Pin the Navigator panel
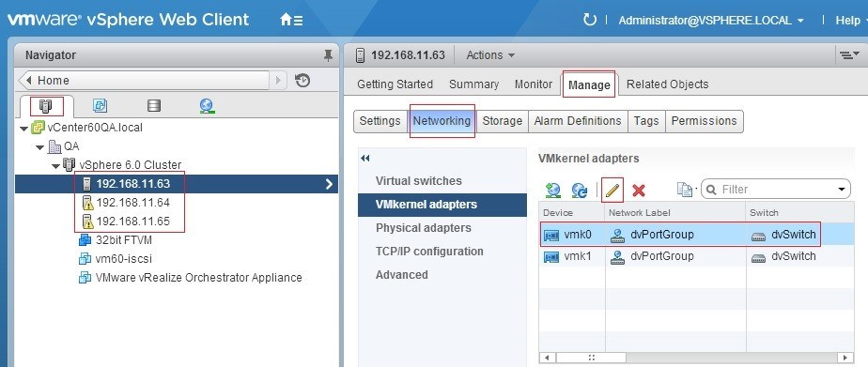Screen dimensions: 868x367 (x=328, y=54)
